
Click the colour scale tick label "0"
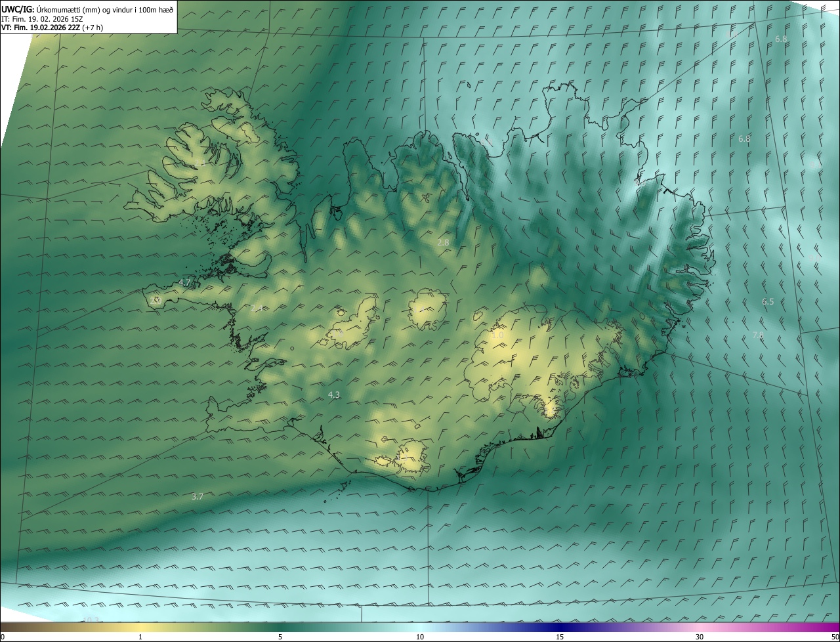[3, 637]
